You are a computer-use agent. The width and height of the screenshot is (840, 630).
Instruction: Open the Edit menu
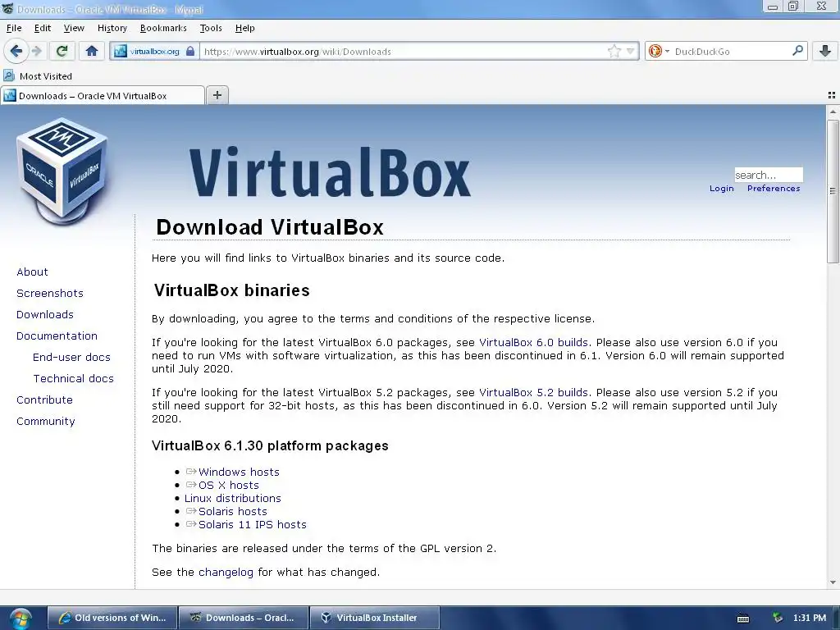43,28
